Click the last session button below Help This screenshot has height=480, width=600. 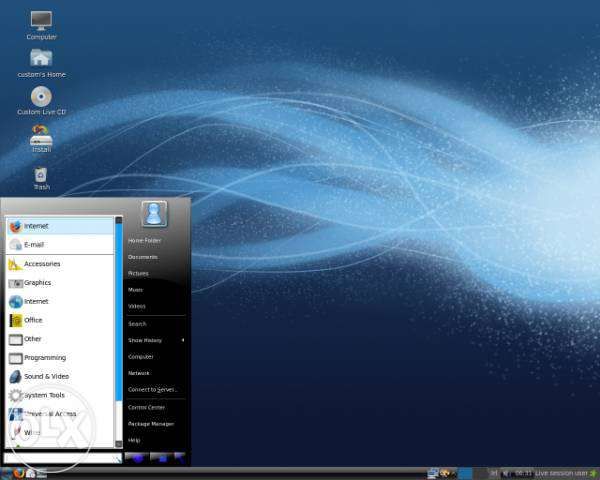pyautogui.click(x=180, y=457)
